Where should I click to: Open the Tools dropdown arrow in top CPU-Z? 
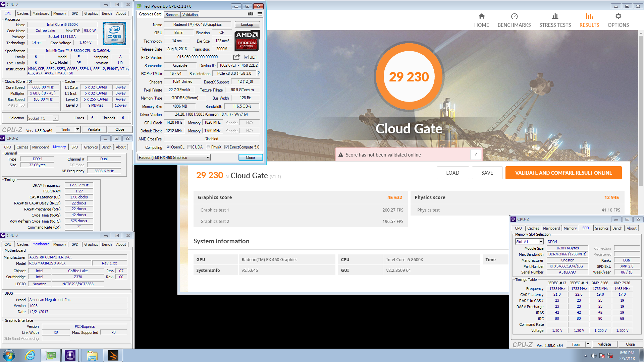click(78, 129)
